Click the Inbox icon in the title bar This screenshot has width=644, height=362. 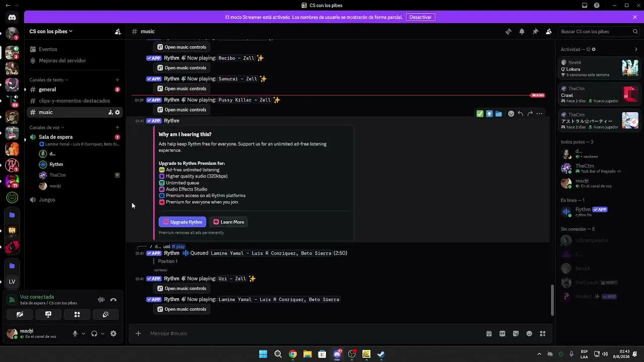pyautogui.click(x=585, y=6)
